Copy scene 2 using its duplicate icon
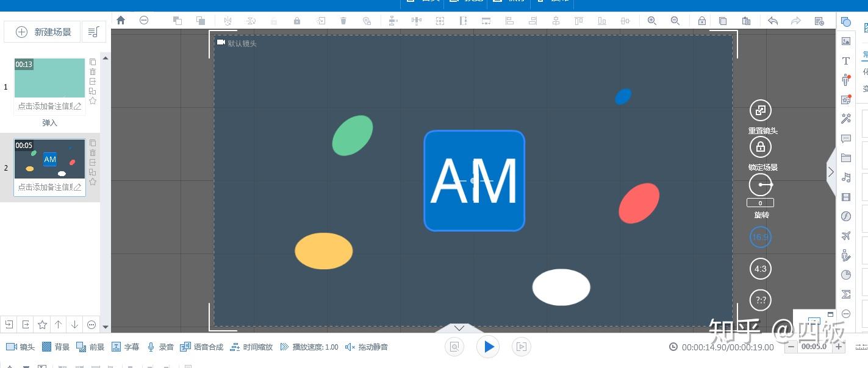Screen dimensions: 868x368 93,143
